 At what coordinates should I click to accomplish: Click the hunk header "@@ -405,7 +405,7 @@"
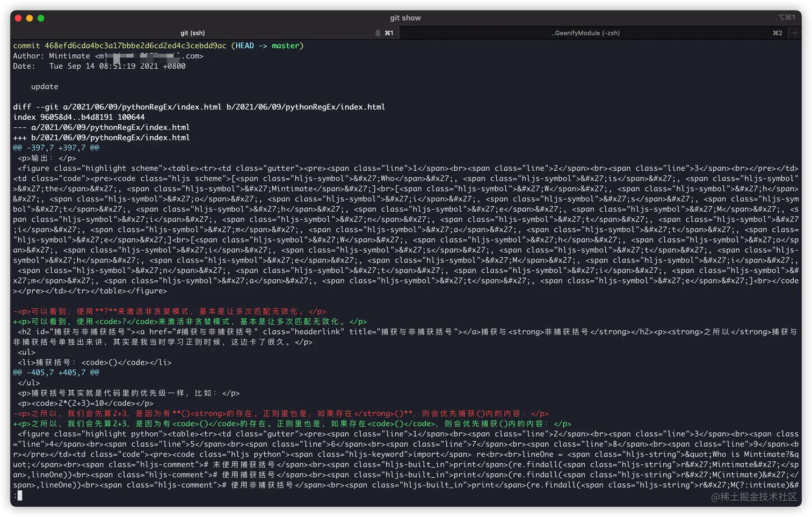tap(56, 372)
